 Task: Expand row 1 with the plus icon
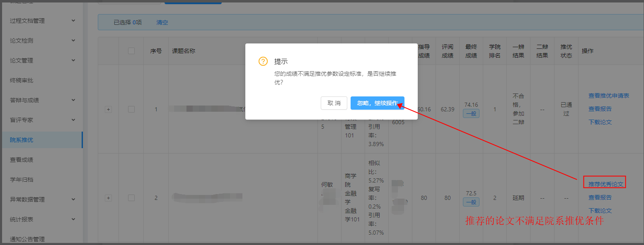(x=109, y=109)
